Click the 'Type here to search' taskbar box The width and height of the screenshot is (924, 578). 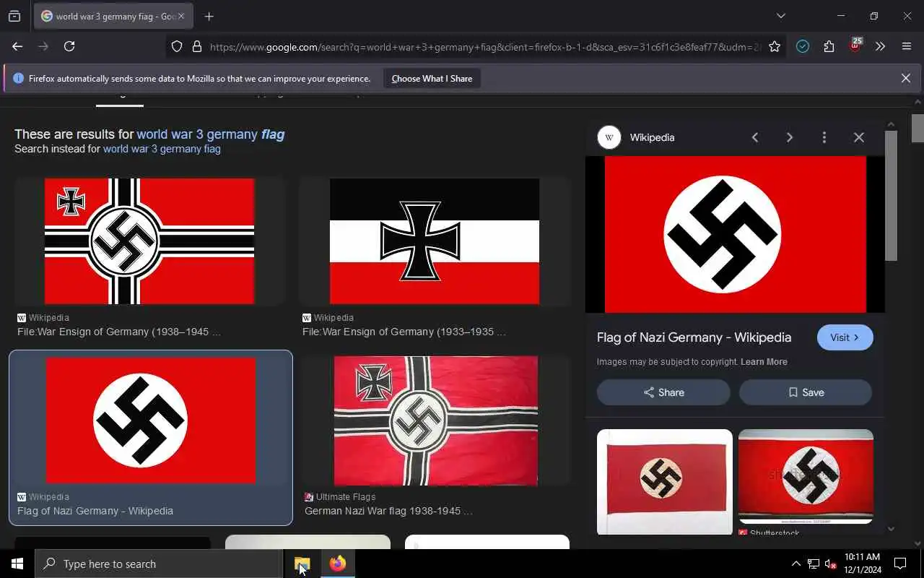(x=159, y=564)
